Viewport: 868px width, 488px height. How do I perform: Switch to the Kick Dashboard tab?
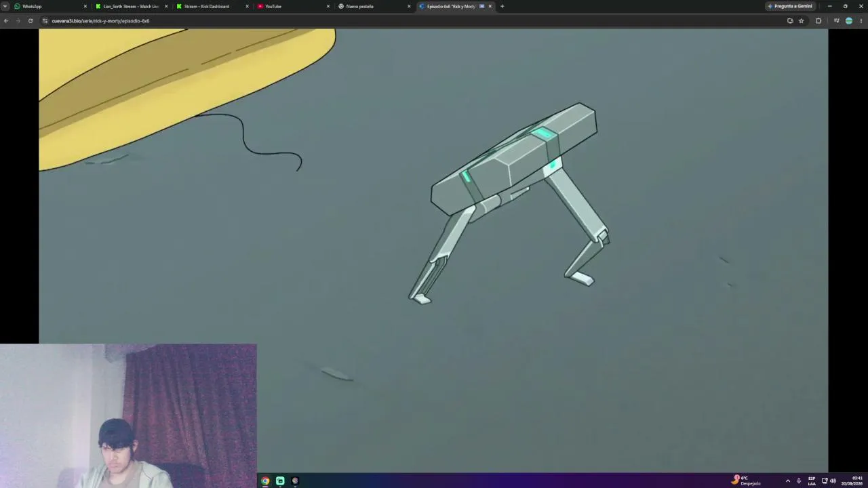click(210, 6)
